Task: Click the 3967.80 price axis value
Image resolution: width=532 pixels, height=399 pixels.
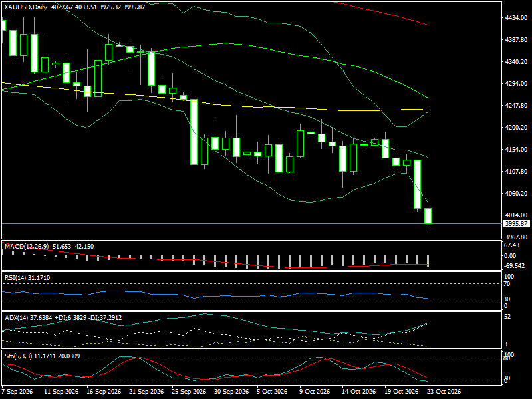Action: coord(516,237)
